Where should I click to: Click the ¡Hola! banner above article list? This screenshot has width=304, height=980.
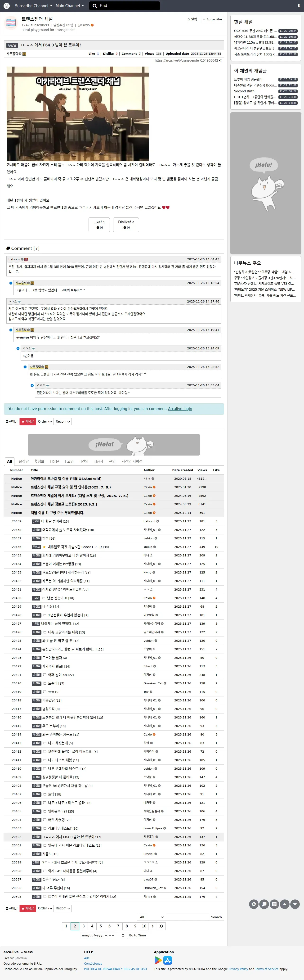(114, 445)
